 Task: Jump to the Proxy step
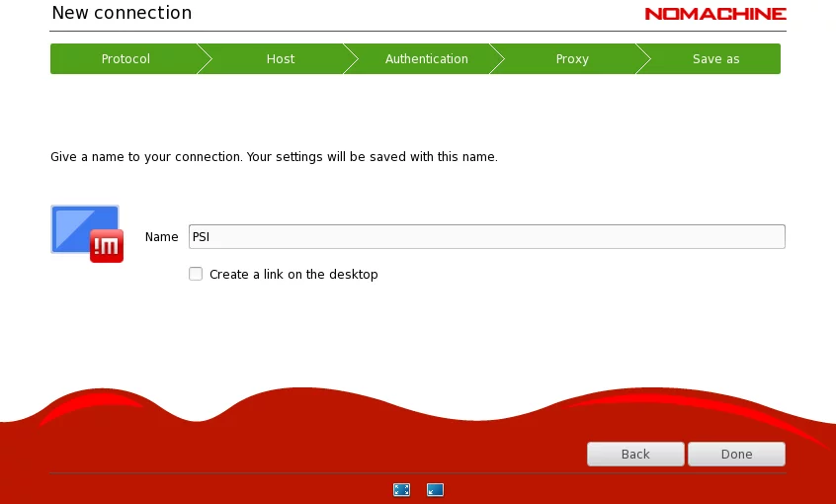(x=572, y=59)
